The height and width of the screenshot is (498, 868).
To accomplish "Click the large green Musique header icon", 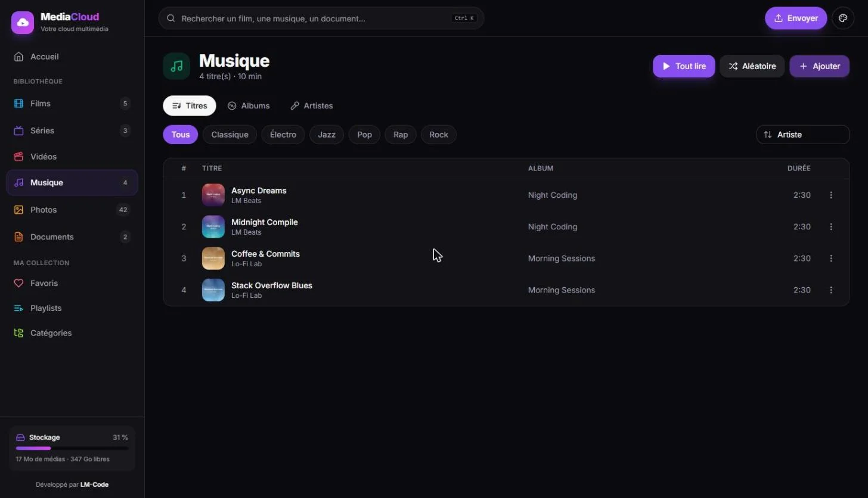I will pos(176,66).
